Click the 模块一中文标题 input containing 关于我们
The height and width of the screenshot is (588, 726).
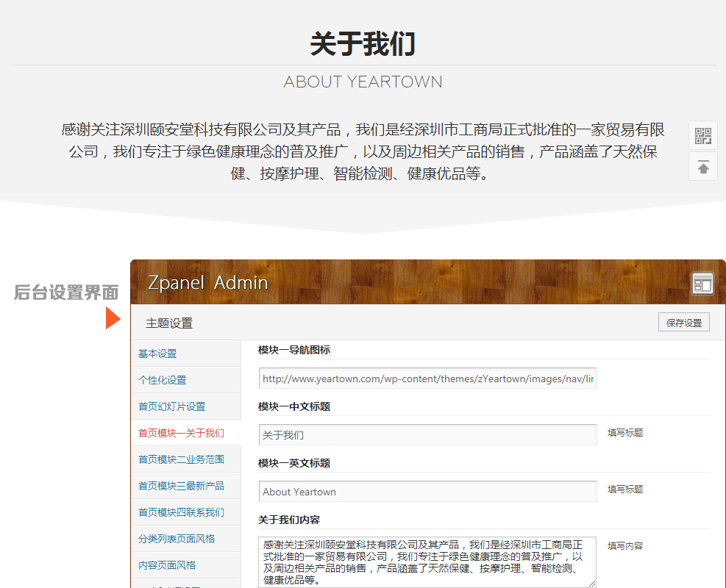[x=428, y=435]
